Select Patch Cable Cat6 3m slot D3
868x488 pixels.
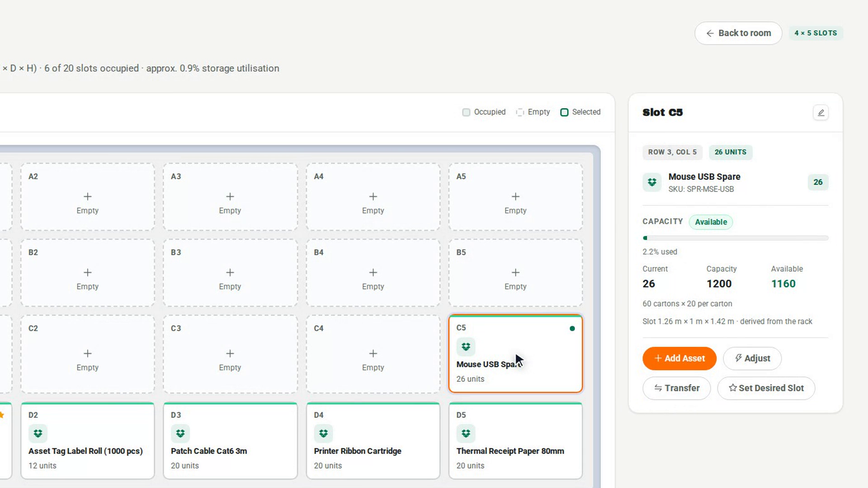230,441
